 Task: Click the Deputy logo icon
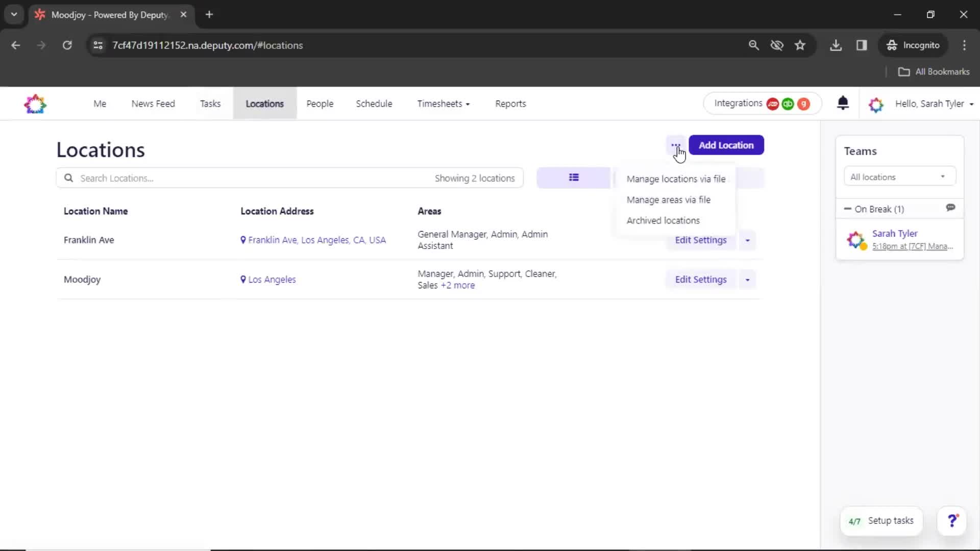pos(35,104)
